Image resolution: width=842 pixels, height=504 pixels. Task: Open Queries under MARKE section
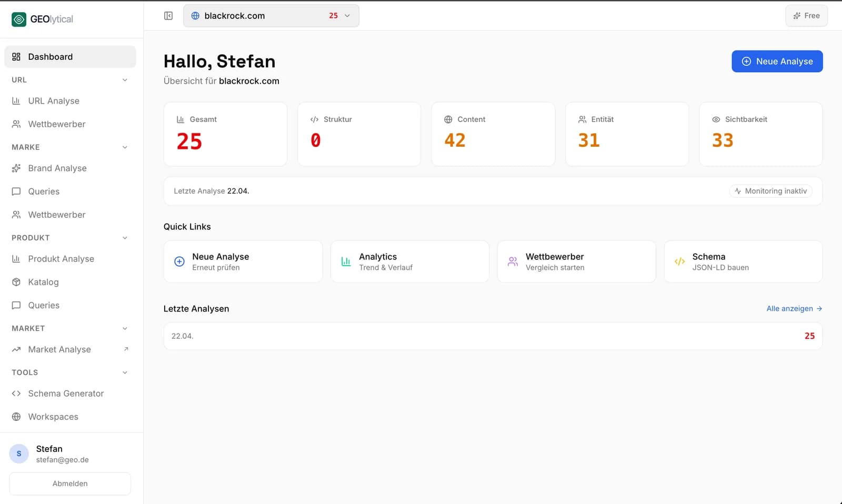pyautogui.click(x=70, y=191)
